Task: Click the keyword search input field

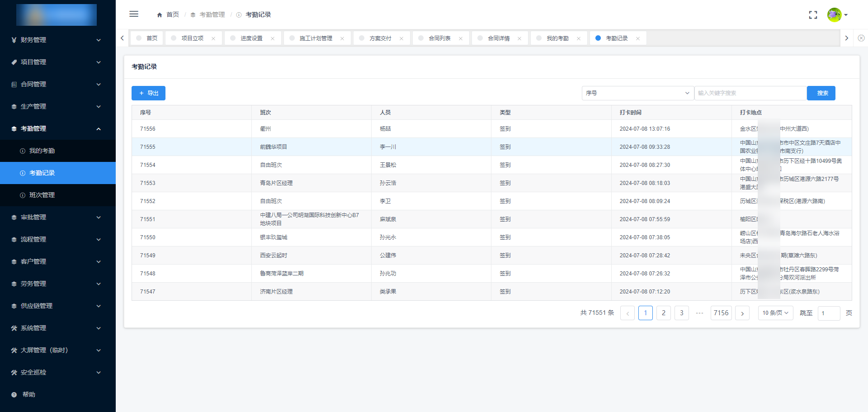Action: [750, 93]
